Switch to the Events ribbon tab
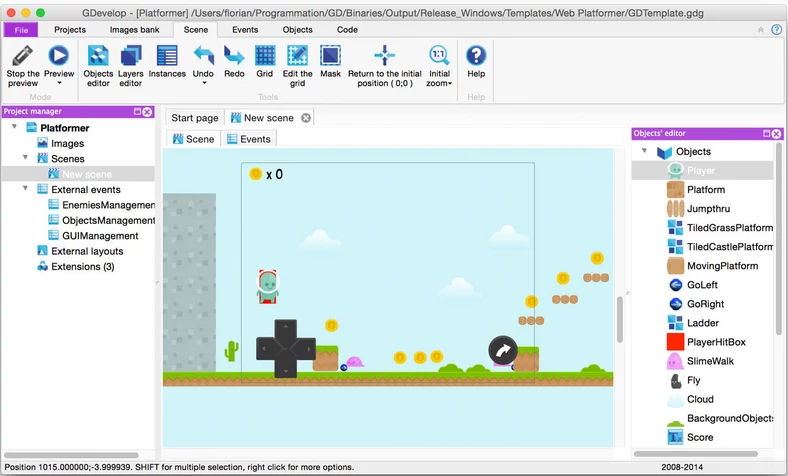788x476 pixels. (245, 30)
